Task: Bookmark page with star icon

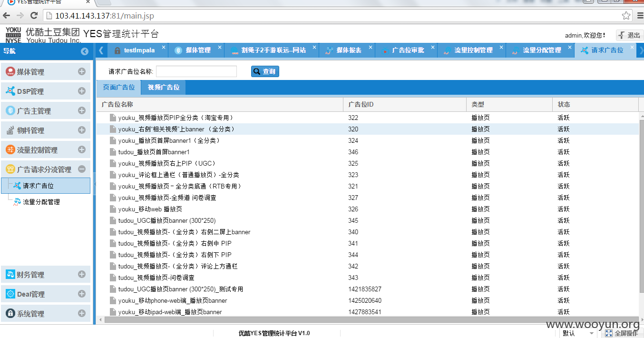Action: tap(626, 16)
